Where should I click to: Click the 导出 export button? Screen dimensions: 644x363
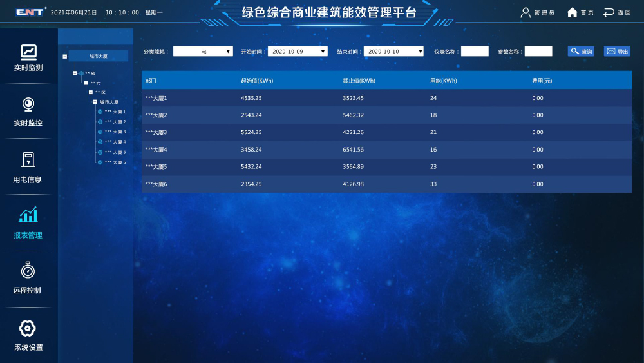(617, 52)
